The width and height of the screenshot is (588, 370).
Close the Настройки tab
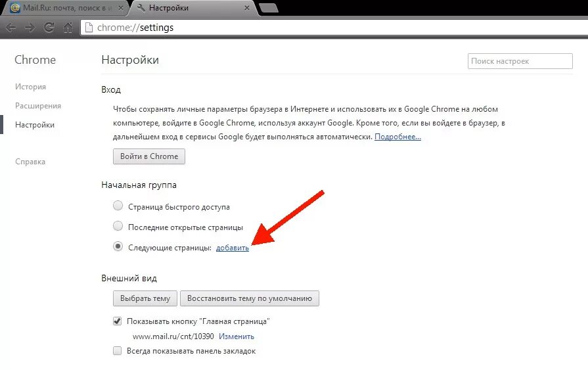point(247,8)
